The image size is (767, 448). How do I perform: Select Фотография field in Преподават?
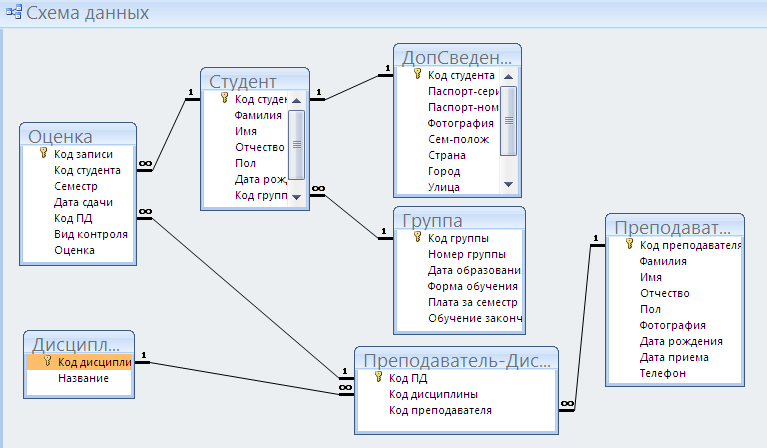tap(675, 325)
